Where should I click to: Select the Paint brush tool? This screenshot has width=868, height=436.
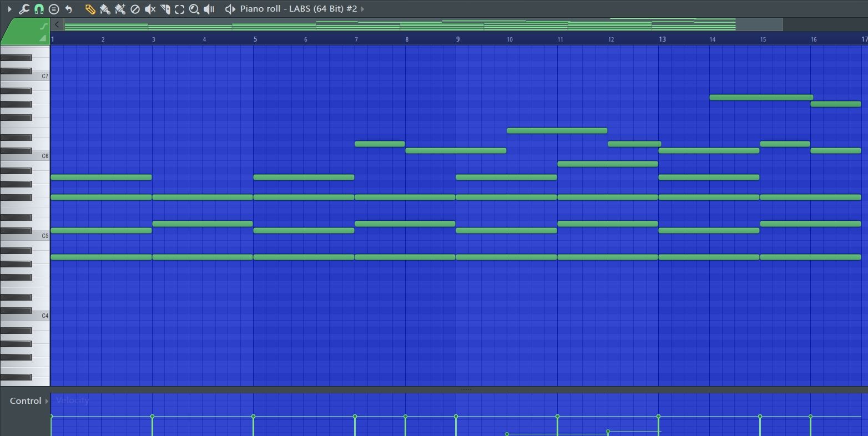click(105, 9)
